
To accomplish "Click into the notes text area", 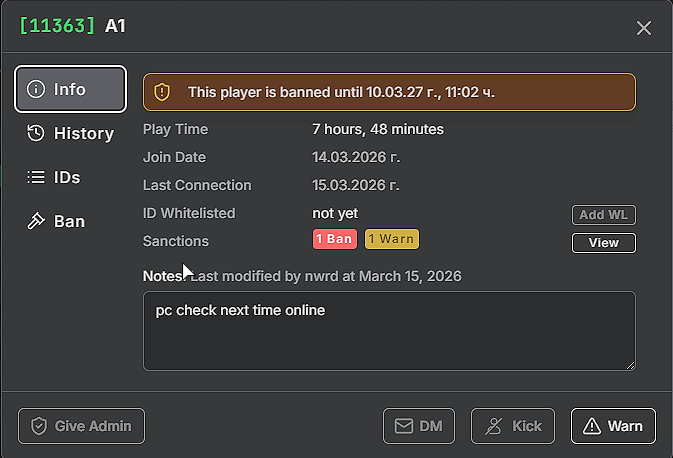I will click(389, 331).
